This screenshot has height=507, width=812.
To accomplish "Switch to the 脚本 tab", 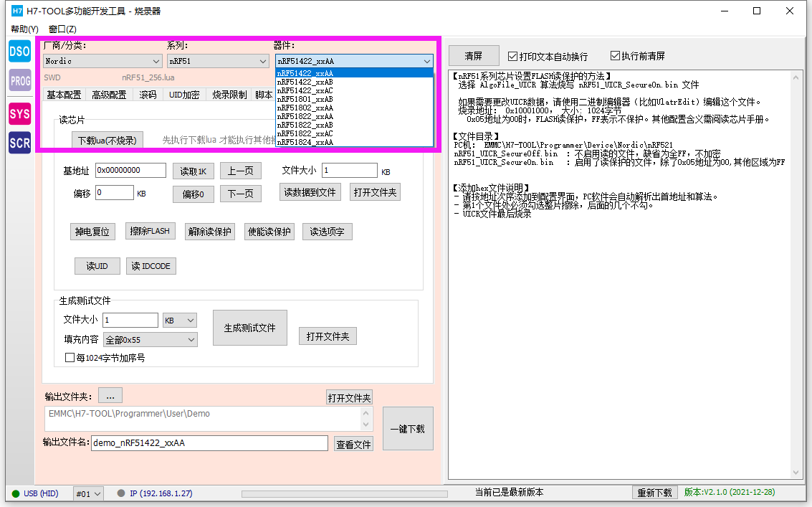I will click(x=264, y=95).
